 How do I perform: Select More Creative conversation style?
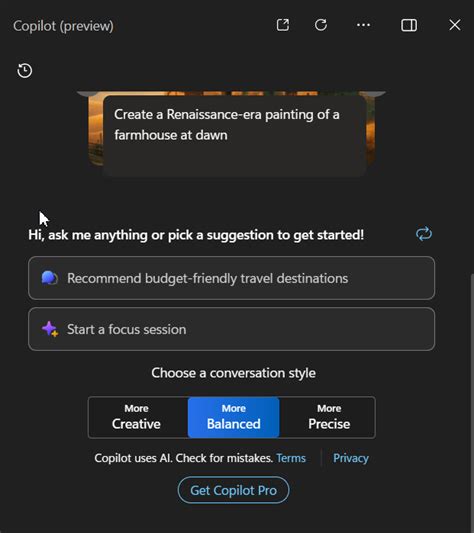tap(138, 417)
